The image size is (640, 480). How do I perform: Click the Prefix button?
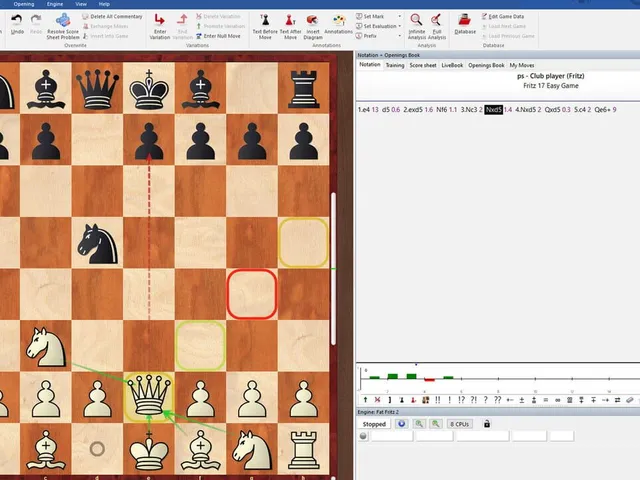click(366, 36)
